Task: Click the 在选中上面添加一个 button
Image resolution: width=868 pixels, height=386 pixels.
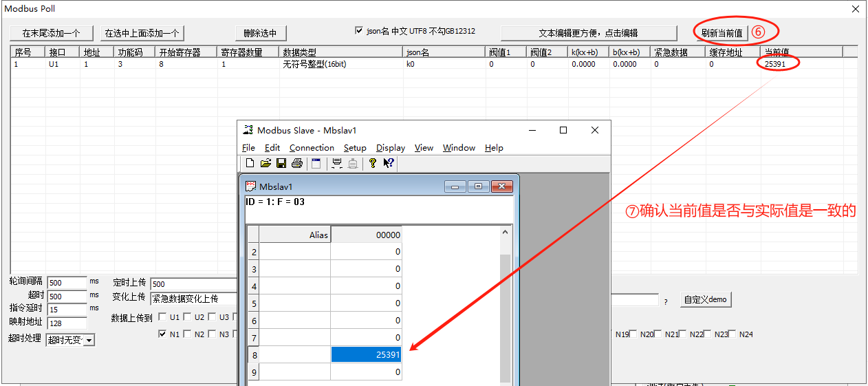Action: pos(142,33)
